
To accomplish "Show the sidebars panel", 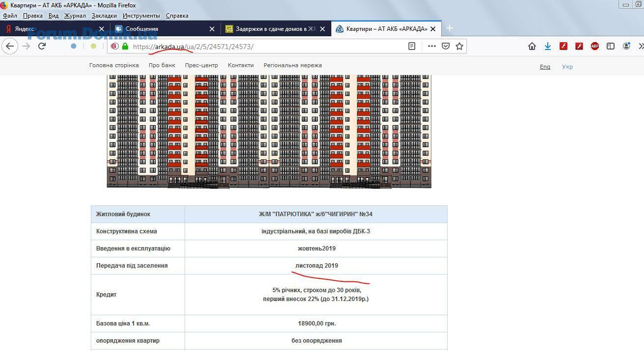I will click(611, 46).
